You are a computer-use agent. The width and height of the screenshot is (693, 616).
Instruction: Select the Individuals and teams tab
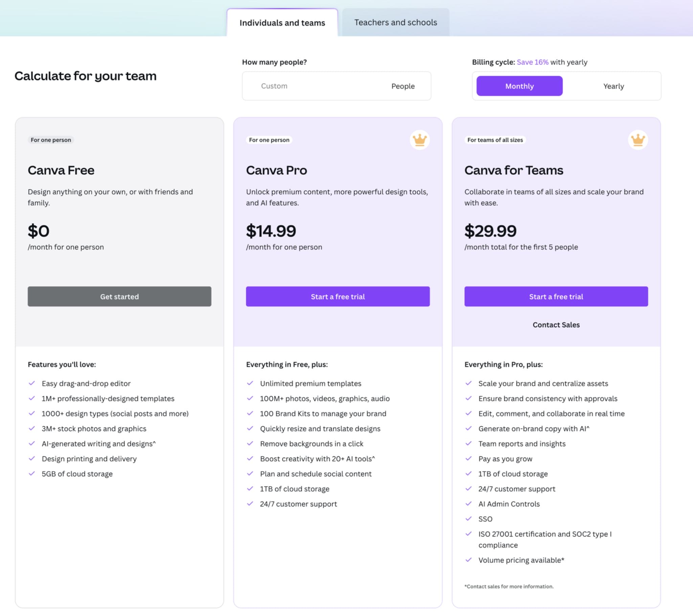(x=282, y=23)
